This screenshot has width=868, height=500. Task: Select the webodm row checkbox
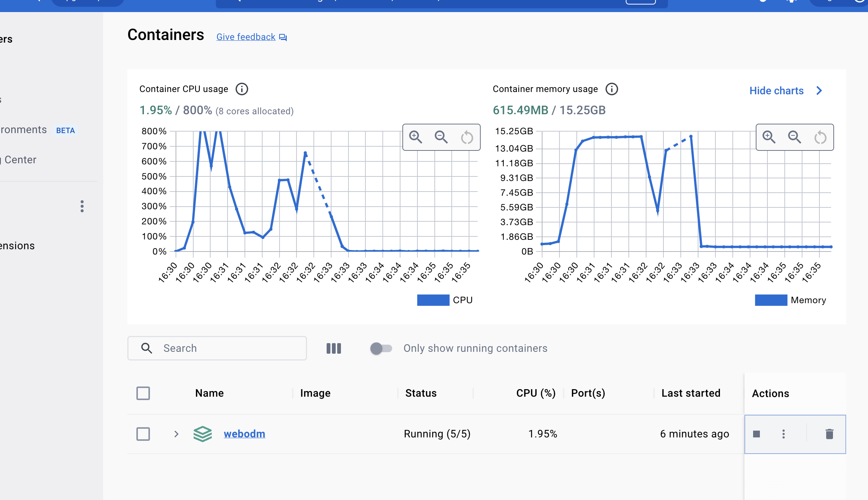143,434
